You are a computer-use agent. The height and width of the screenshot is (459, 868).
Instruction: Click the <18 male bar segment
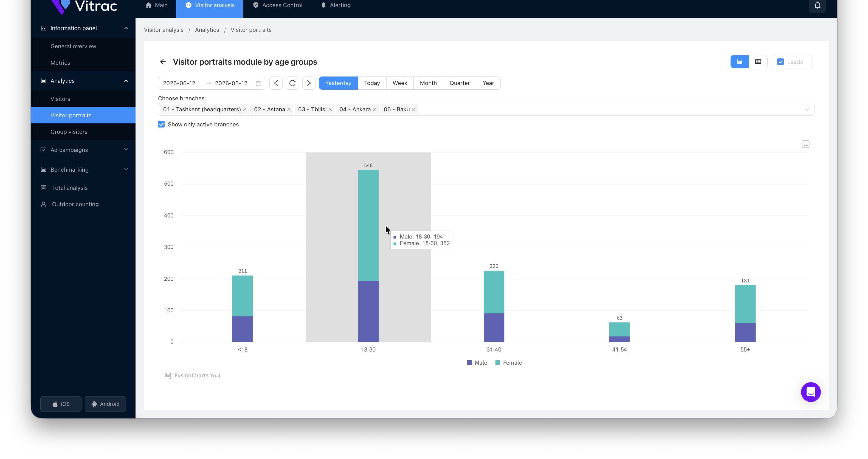[x=243, y=329]
